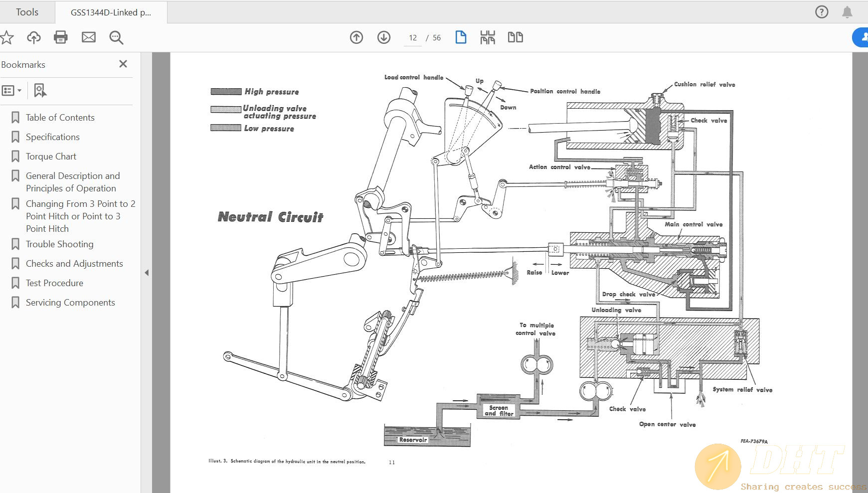Add a new bookmark with bookmark icon
This screenshot has width=868, height=493.
coord(40,91)
